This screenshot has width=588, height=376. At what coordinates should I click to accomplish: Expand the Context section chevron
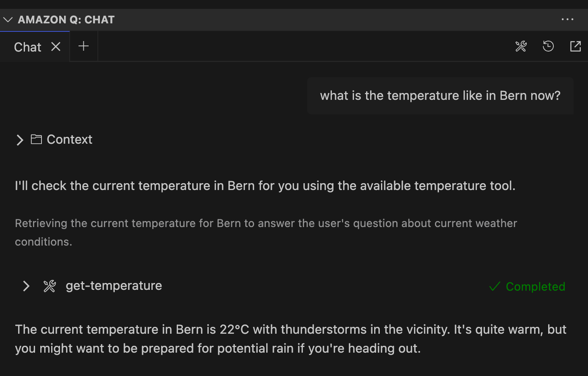[20, 140]
